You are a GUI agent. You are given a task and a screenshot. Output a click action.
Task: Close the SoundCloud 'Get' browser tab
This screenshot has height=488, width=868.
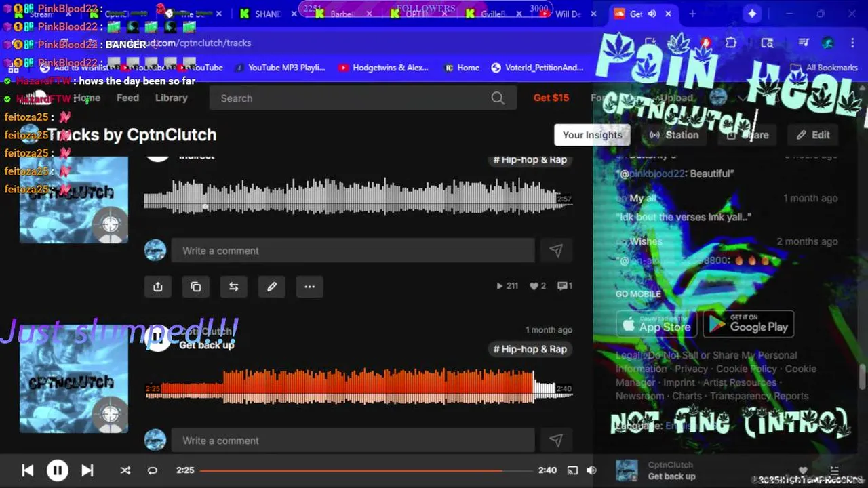click(x=668, y=14)
